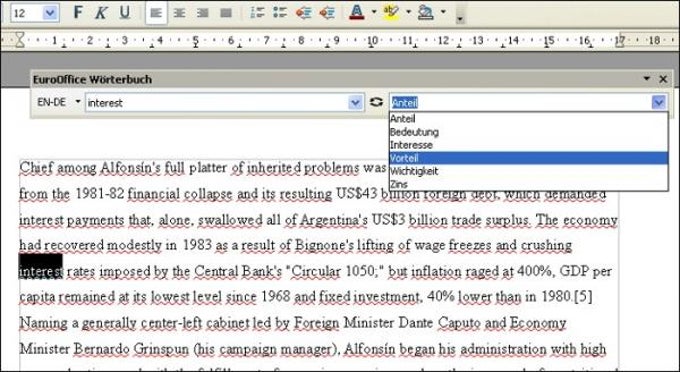Apply paragraph background color
The width and height of the screenshot is (680, 372).
(x=426, y=13)
